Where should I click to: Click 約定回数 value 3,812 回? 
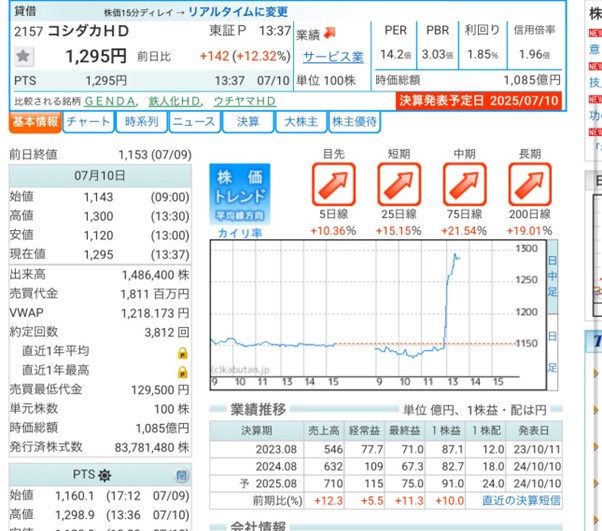(x=167, y=332)
